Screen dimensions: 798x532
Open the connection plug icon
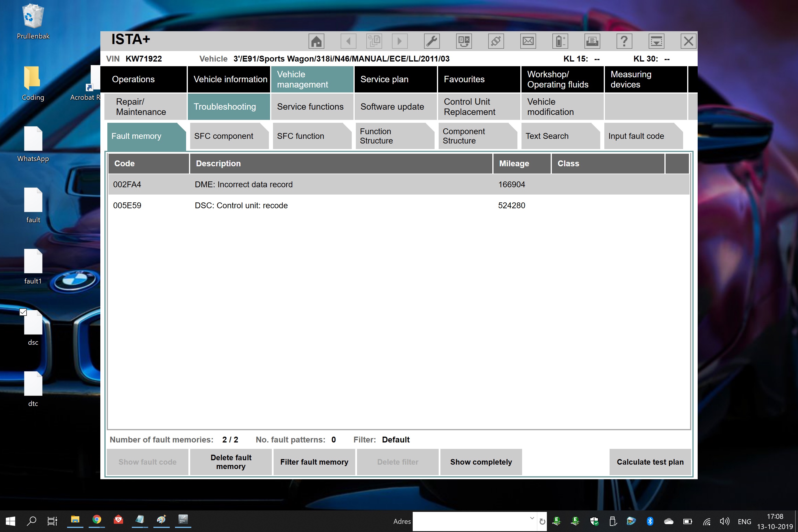tap(496, 41)
